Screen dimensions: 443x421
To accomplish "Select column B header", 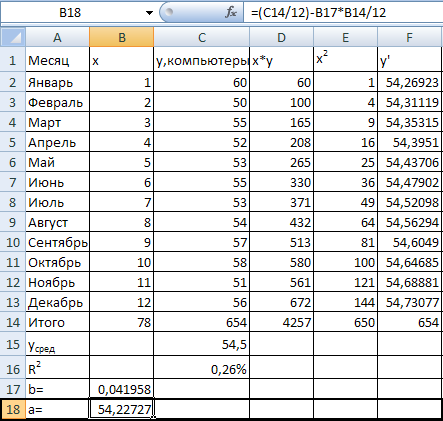I will [x=122, y=37].
